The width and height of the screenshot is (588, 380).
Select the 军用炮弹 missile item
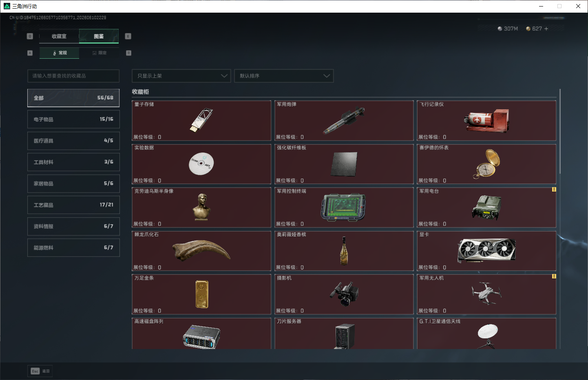point(344,121)
